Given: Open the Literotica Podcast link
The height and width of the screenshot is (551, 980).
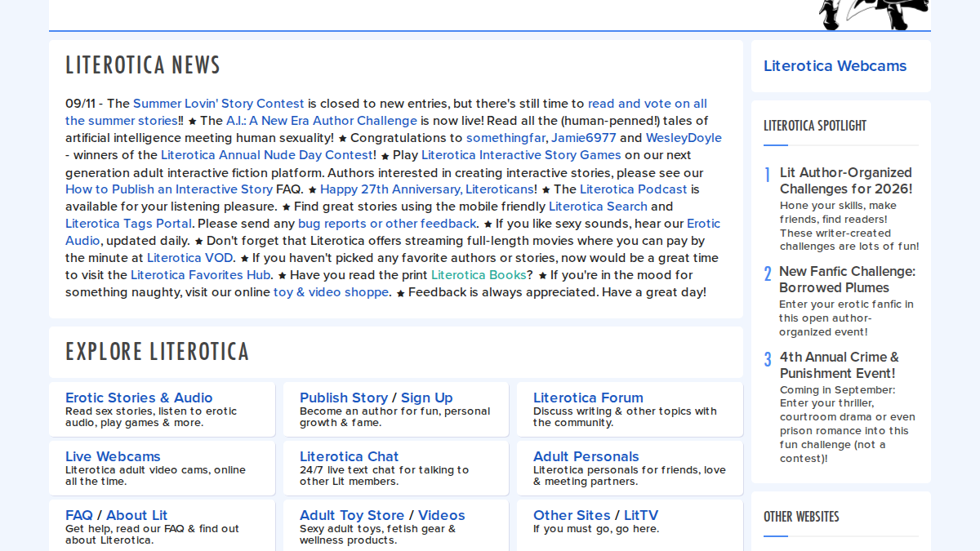Looking at the screenshot, I should 634,189.
